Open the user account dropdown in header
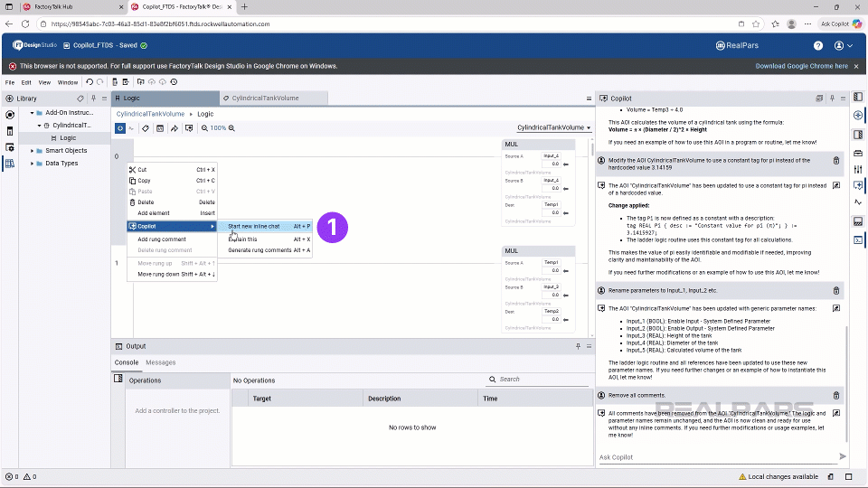 click(844, 46)
